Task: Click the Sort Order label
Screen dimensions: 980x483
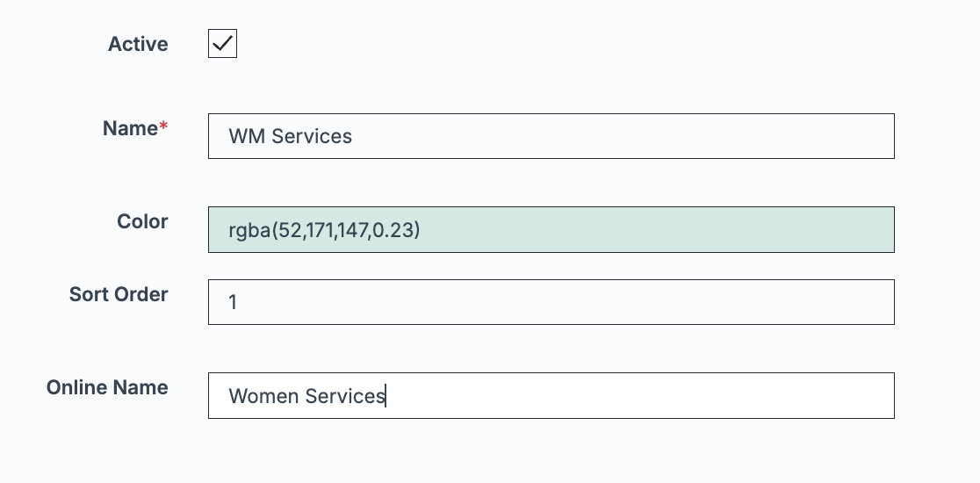Action: [119, 294]
